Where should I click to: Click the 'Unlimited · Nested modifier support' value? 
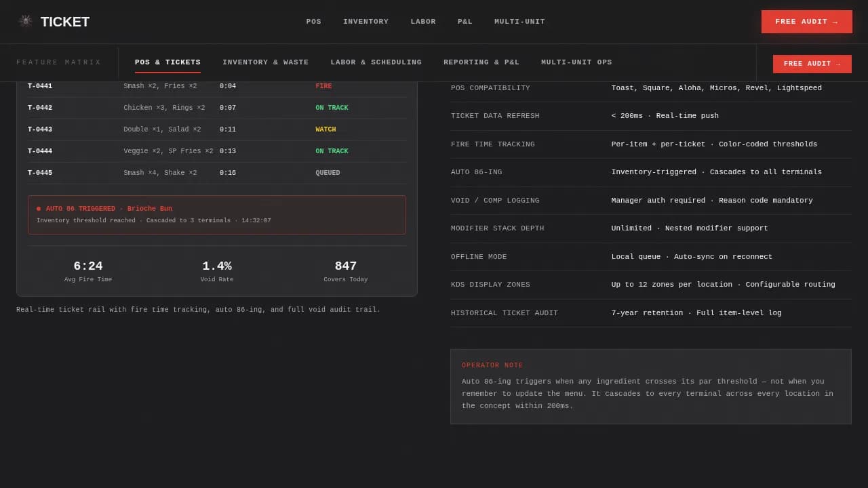[690, 228]
